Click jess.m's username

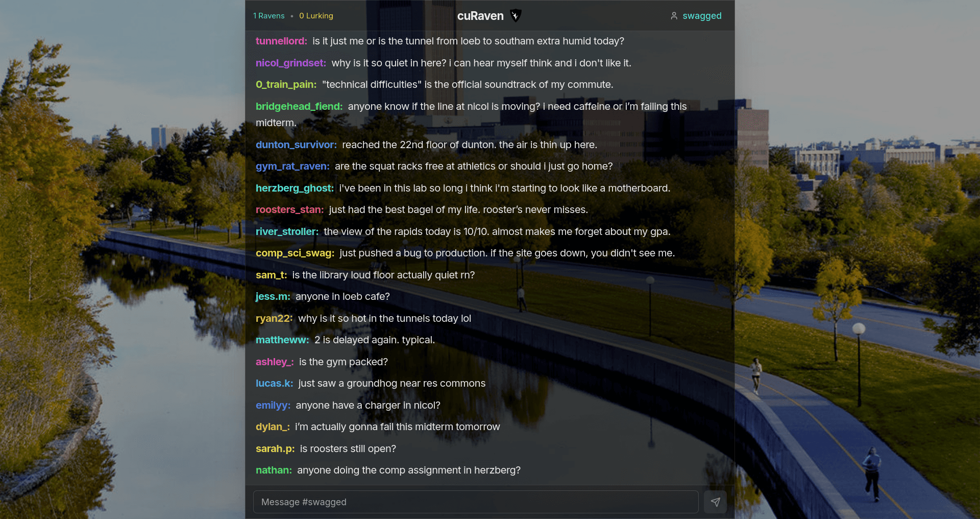(273, 297)
